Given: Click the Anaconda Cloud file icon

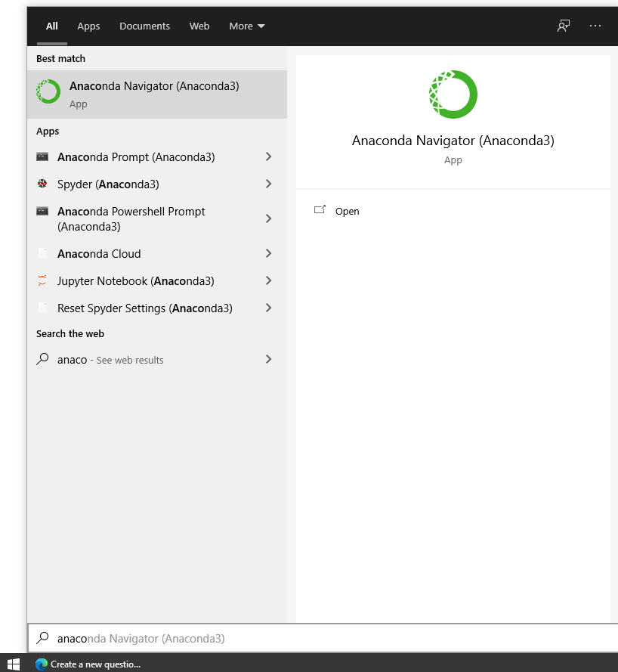Looking at the screenshot, I should [42, 253].
